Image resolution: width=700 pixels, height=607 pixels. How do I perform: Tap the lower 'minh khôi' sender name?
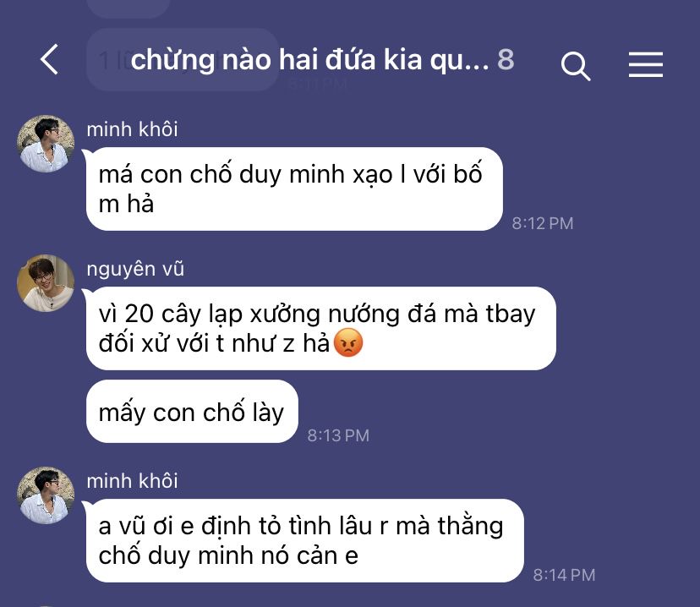(x=132, y=481)
